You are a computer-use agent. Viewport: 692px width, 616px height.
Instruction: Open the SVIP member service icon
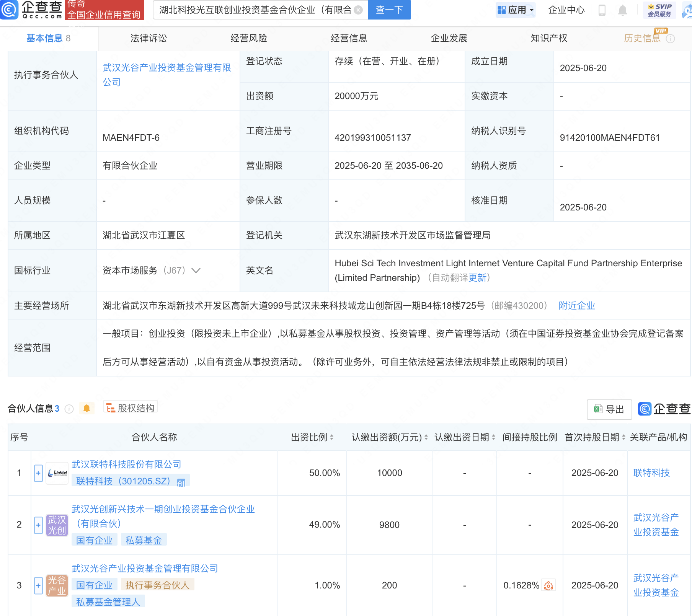click(x=659, y=10)
